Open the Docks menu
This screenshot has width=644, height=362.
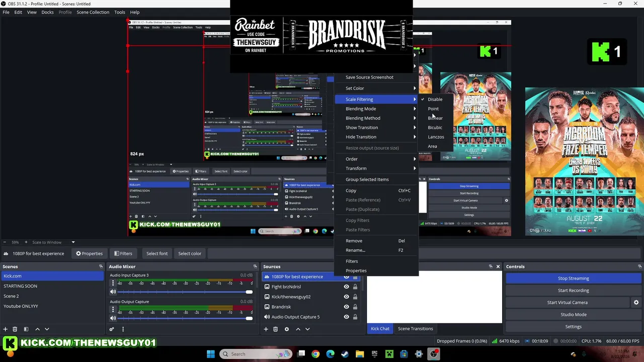47,12
